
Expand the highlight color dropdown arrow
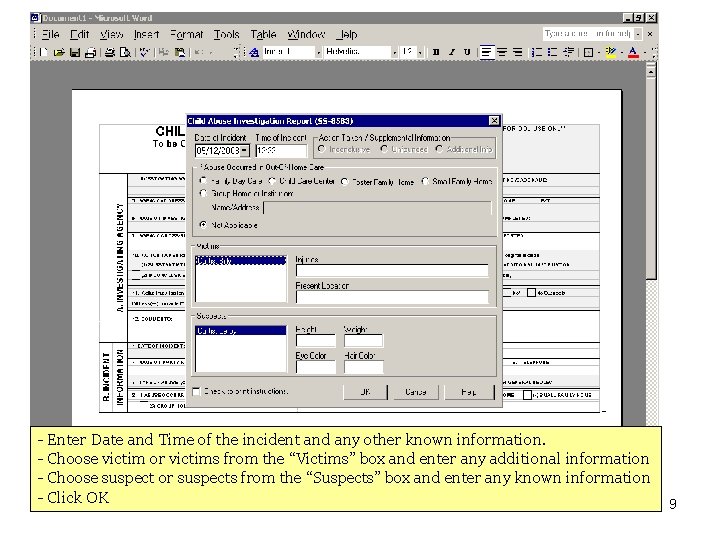(621, 53)
